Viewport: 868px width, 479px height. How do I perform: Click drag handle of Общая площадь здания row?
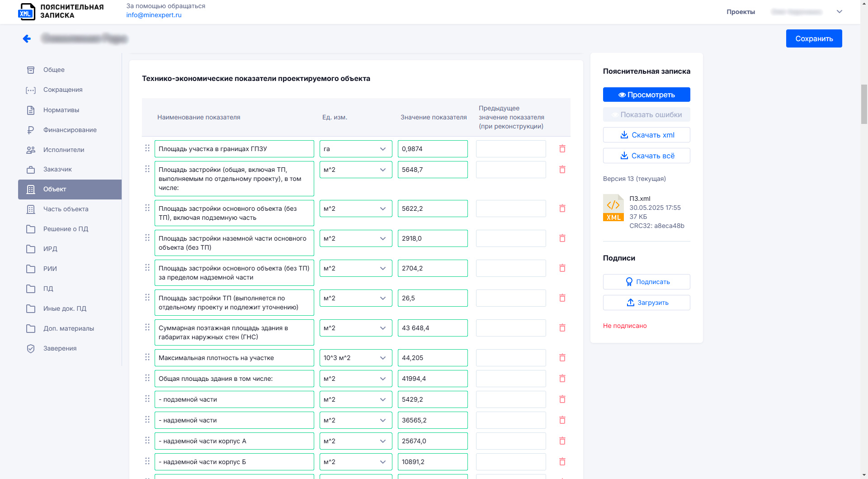(147, 378)
